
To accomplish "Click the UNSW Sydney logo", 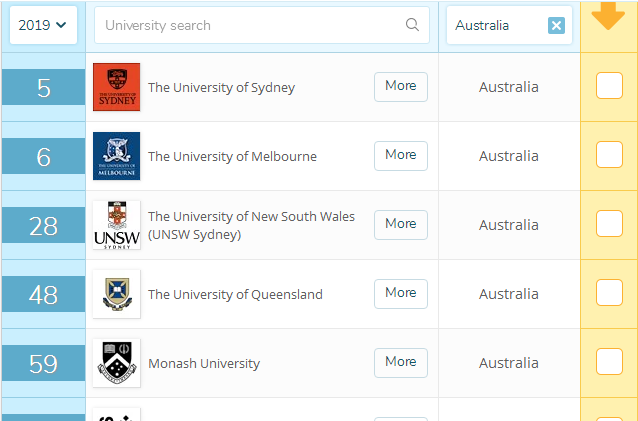I will 116,225.
